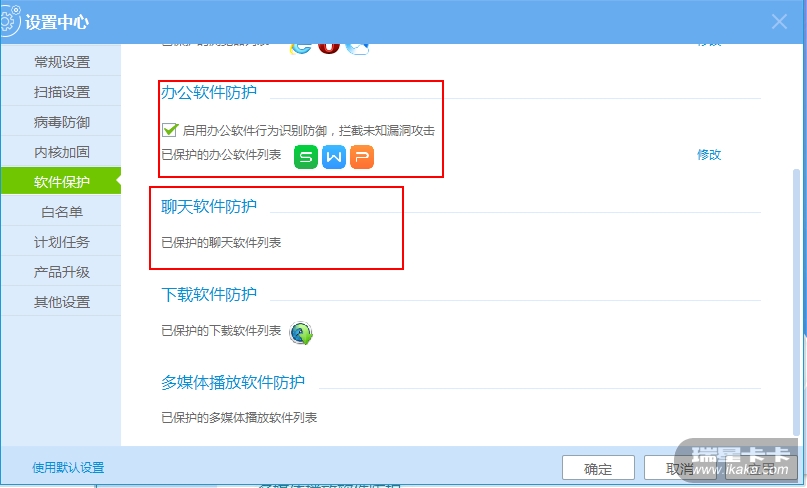Click the green WPS Spreadsheets icon

(x=306, y=157)
